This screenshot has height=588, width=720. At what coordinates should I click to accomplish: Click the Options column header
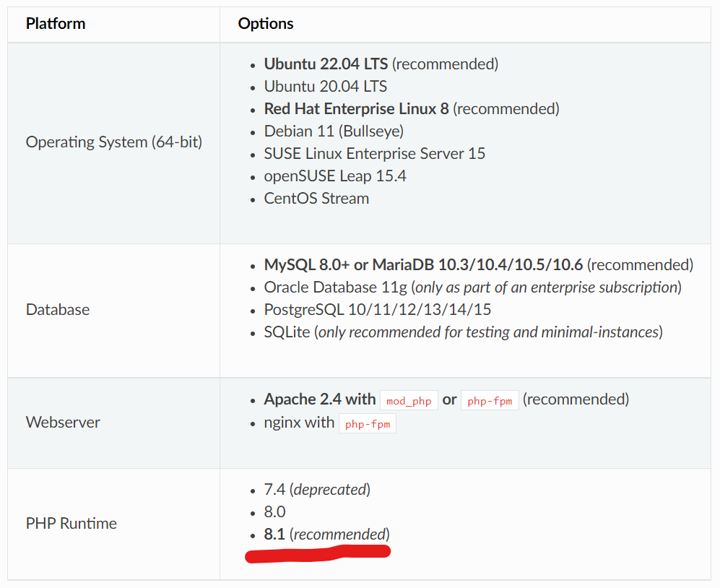[x=265, y=24]
